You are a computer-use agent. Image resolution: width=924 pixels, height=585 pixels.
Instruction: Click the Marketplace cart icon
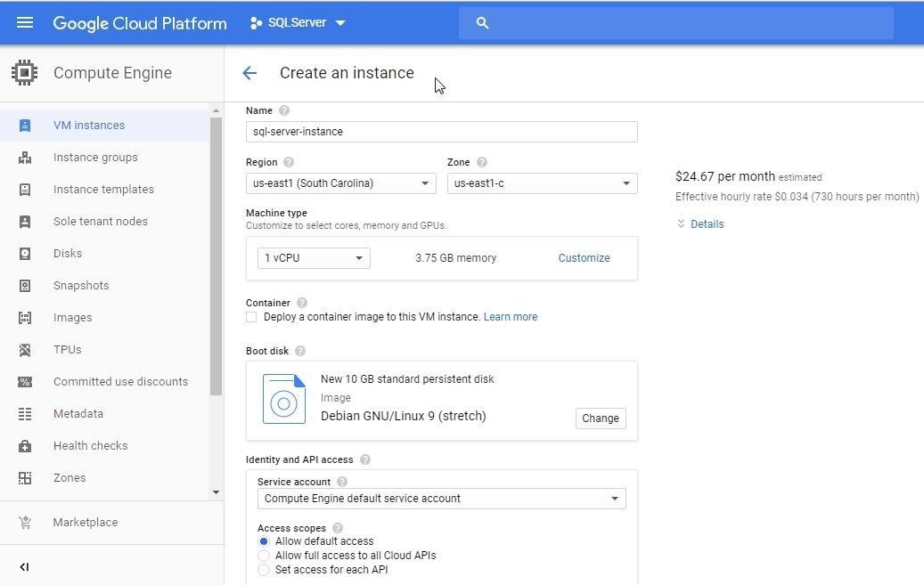coord(25,523)
